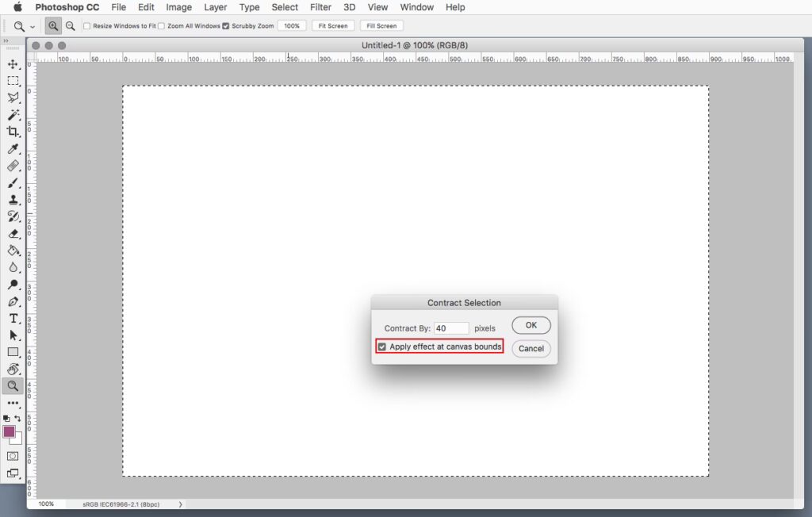812x517 pixels.
Task: Click the Fit Screen button
Action: 332,26
